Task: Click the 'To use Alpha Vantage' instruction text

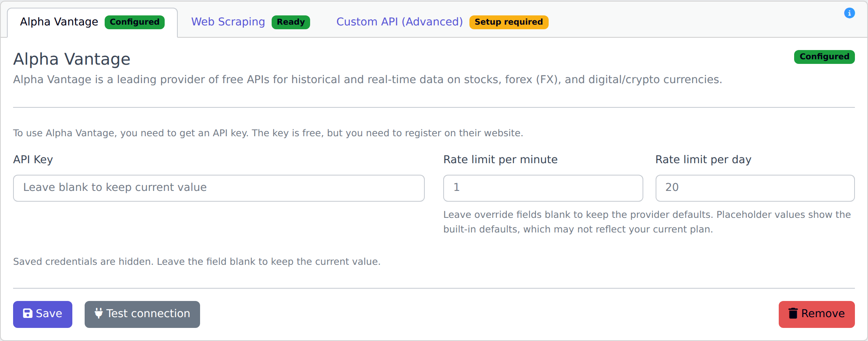Action: (268, 133)
